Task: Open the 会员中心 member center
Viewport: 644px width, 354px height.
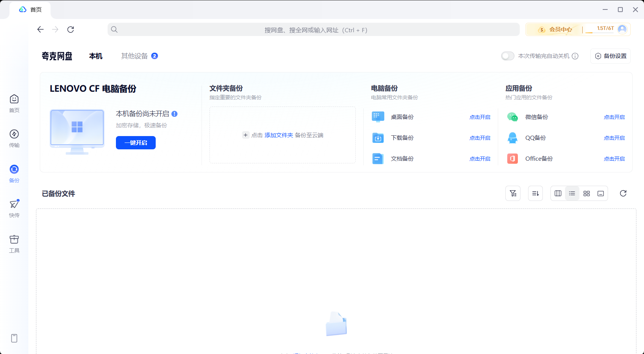Action: 555,30
